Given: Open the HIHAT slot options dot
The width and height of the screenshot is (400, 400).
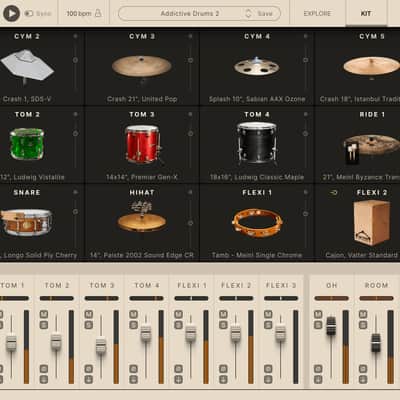Looking at the screenshot, I should click(190, 192).
